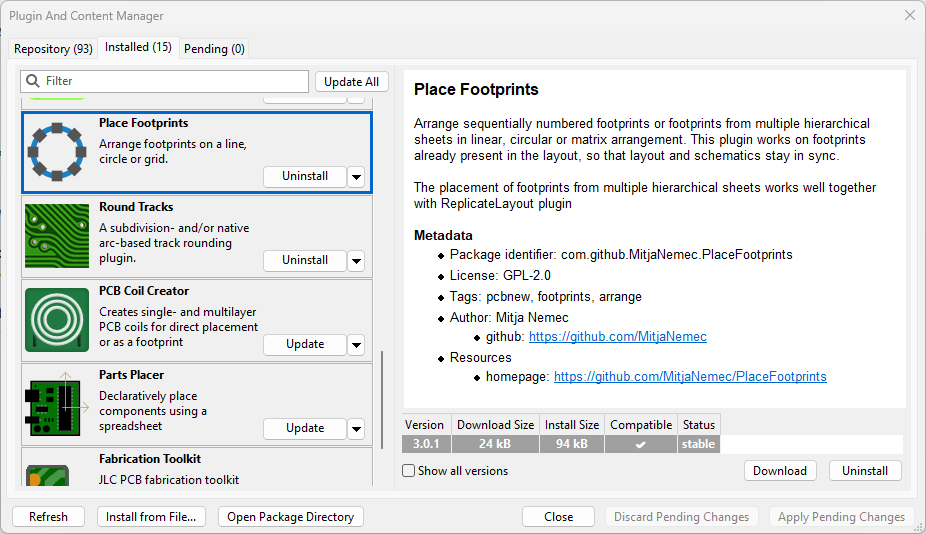Enable the Show all versions checkbox
The image size is (926, 534).
coord(408,471)
